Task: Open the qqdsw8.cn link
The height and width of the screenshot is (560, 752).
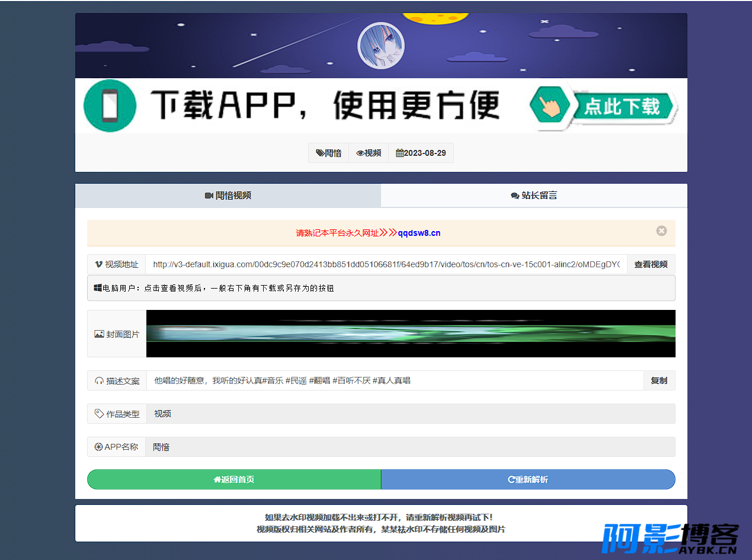Action: [419, 233]
